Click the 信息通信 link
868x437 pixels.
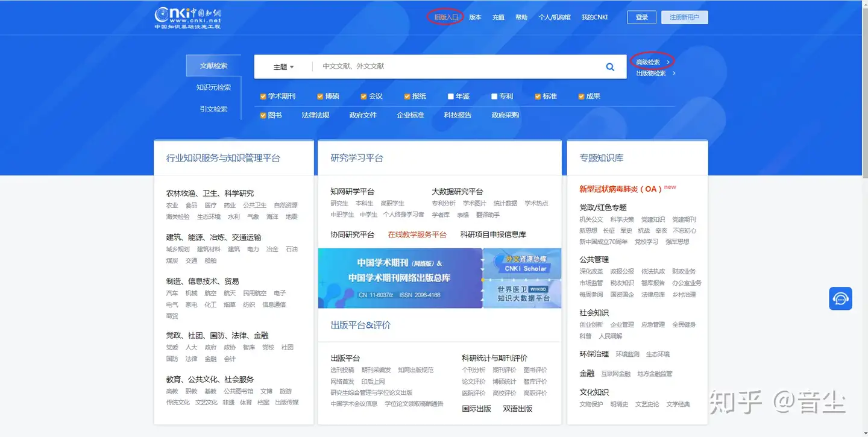(x=274, y=305)
